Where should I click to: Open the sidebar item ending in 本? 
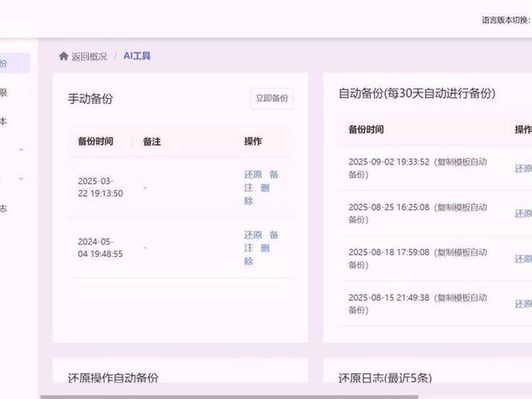(3, 121)
